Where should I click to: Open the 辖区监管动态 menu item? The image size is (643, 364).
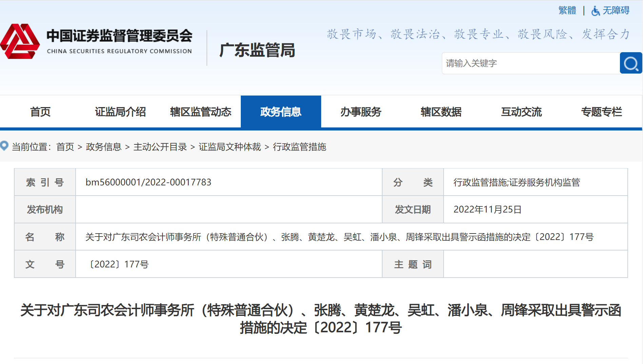click(x=200, y=112)
